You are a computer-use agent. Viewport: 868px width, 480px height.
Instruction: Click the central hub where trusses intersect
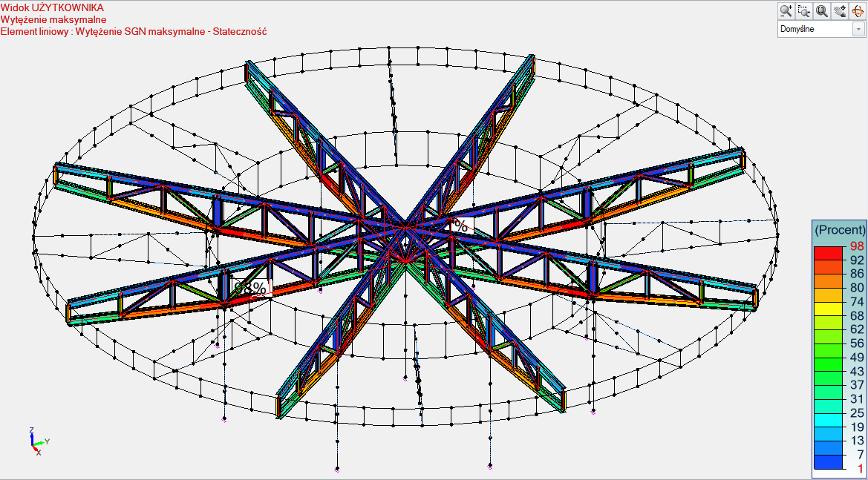(405, 223)
